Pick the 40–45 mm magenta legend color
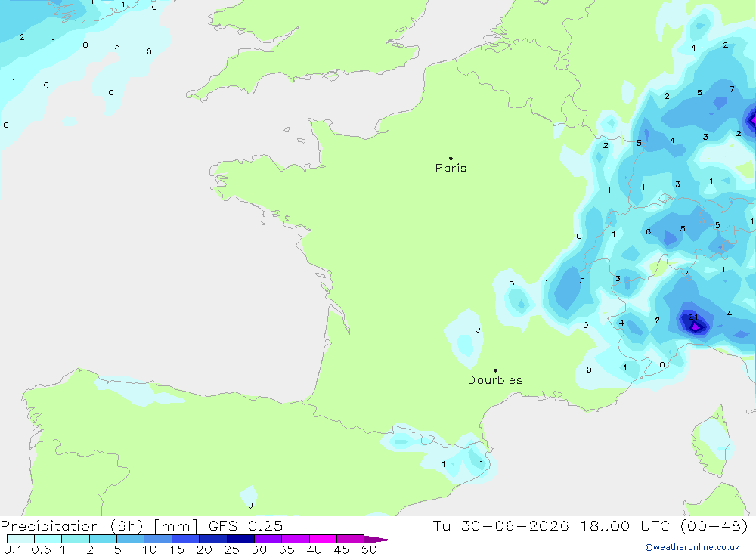756x554 pixels. 323,539
